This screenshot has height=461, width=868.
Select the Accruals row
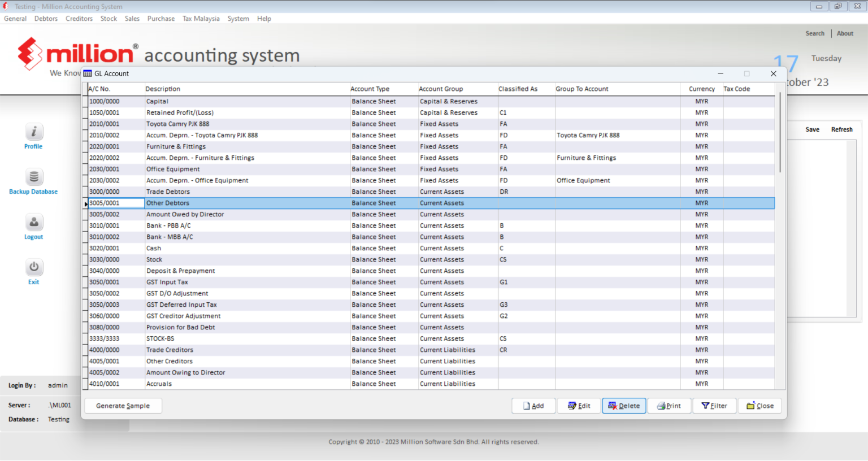point(431,384)
